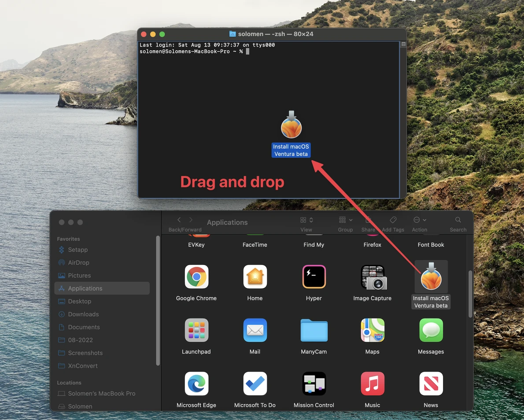Open the News app icon
The height and width of the screenshot is (420, 524).
(431, 383)
